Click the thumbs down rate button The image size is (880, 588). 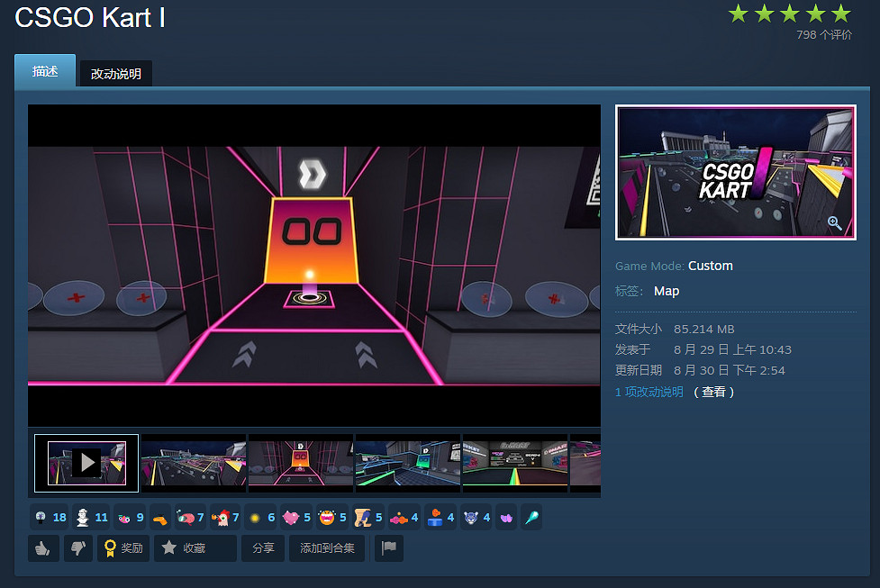(x=78, y=547)
